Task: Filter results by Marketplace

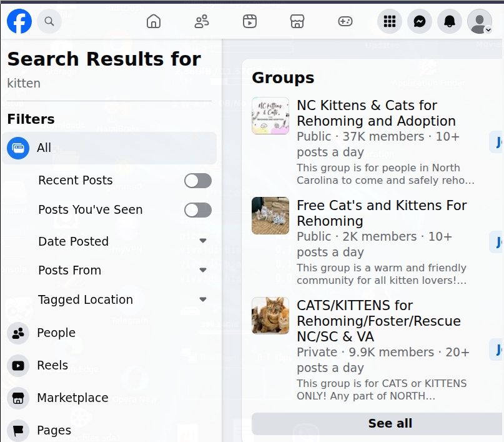Action: click(x=72, y=398)
